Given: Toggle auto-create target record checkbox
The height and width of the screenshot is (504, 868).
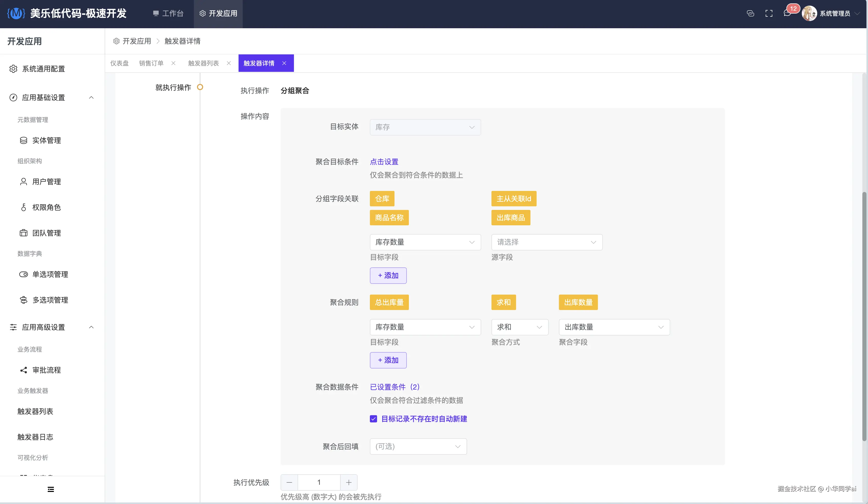Looking at the screenshot, I should (373, 419).
